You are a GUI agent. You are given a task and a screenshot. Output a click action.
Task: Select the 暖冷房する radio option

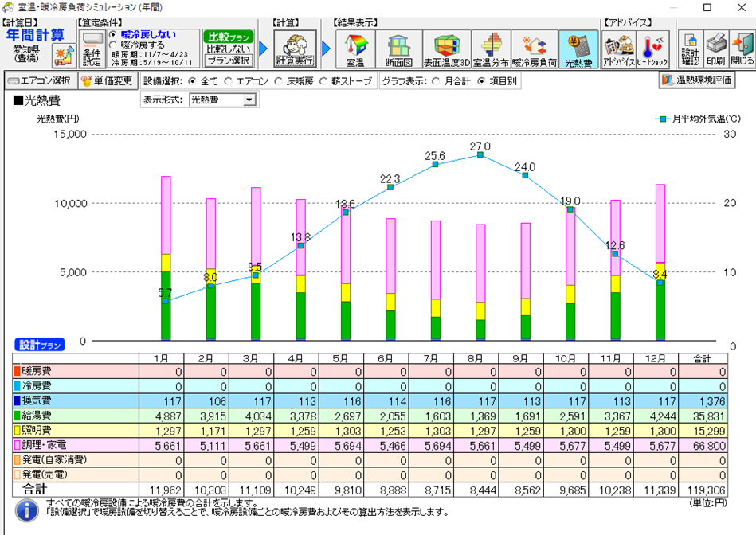(x=113, y=46)
